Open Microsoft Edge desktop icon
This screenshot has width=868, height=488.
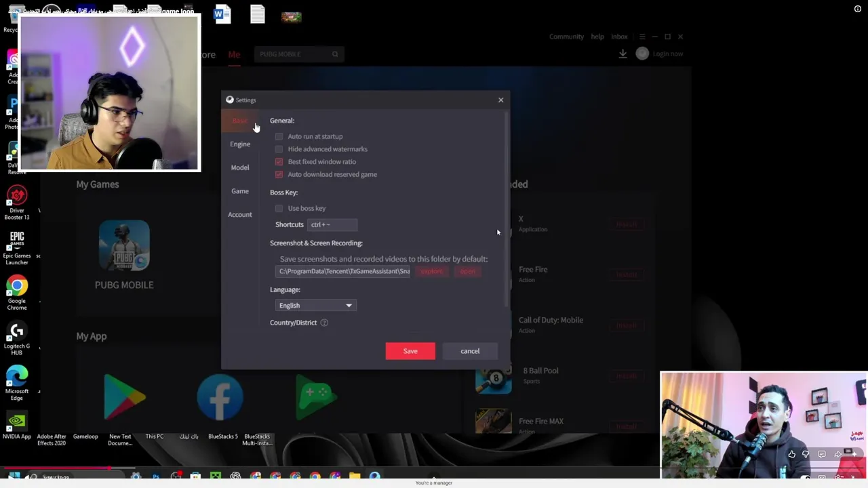click(x=17, y=383)
